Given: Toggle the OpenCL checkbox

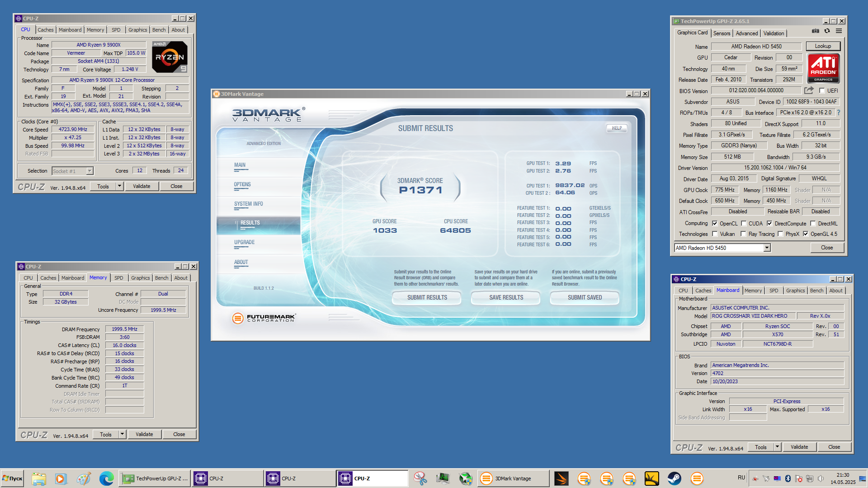Looking at the screenshot, I should (715, 223).
